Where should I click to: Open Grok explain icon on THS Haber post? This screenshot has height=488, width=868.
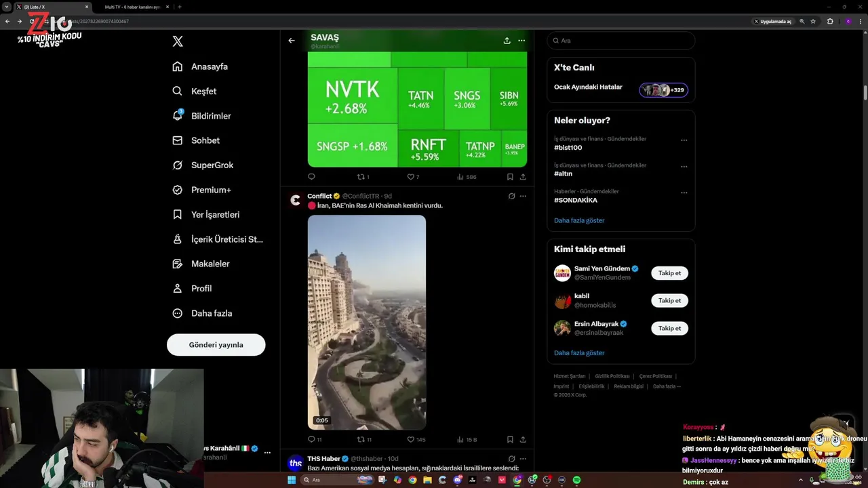(x=511, y=459)
